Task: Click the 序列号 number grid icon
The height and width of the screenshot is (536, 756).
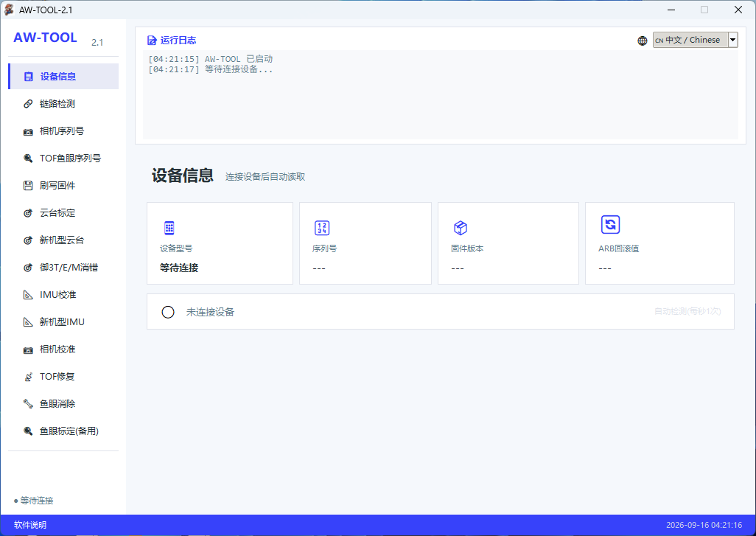Action: click(321, 228)
